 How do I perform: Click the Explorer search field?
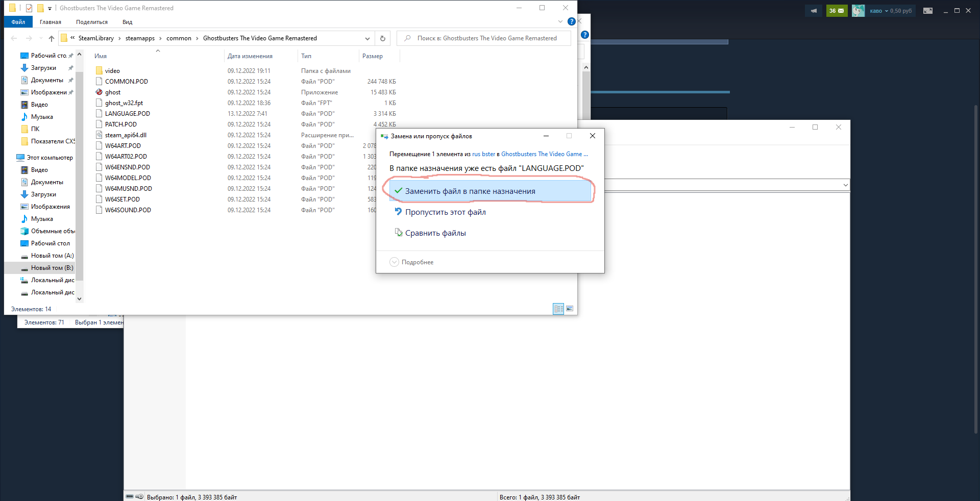point(484,38)
